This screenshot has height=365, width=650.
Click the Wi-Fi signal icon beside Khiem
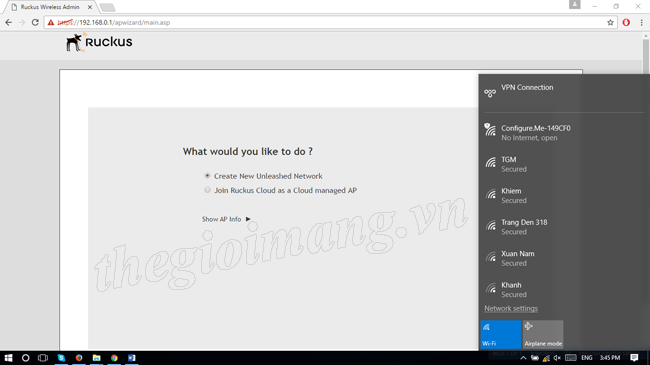pos(491,194)
